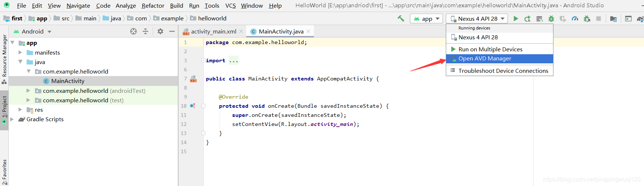Click Attach Debugger to Android Process icon
Screen dimensions: 644x186
tap(587, 19)
